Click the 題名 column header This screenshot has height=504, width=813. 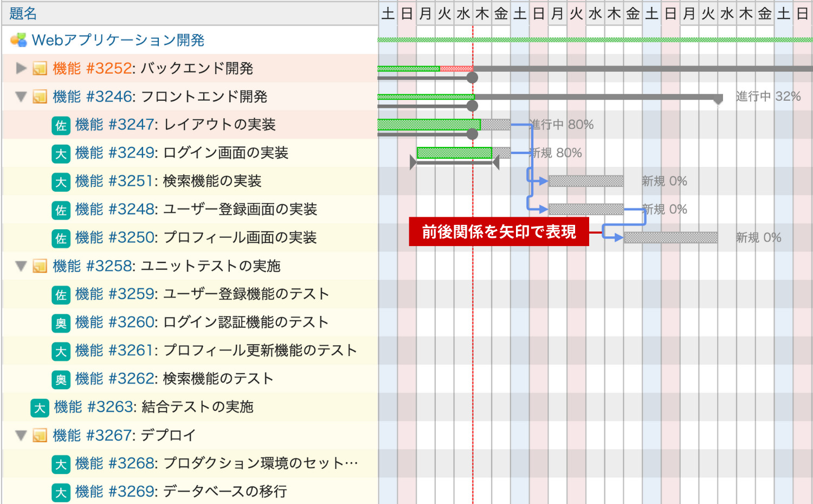click(x=23, y=14)
